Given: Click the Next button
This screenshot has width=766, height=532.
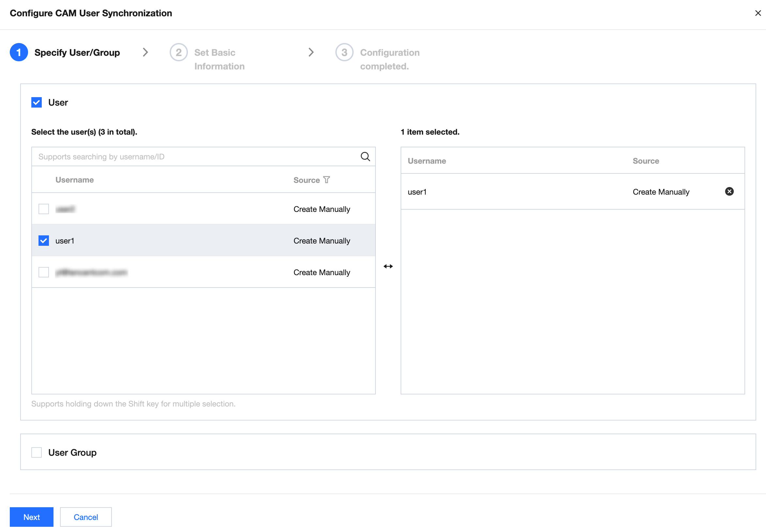Looking at the screenshot, I should pyautogui.click(x=31, y=517).
